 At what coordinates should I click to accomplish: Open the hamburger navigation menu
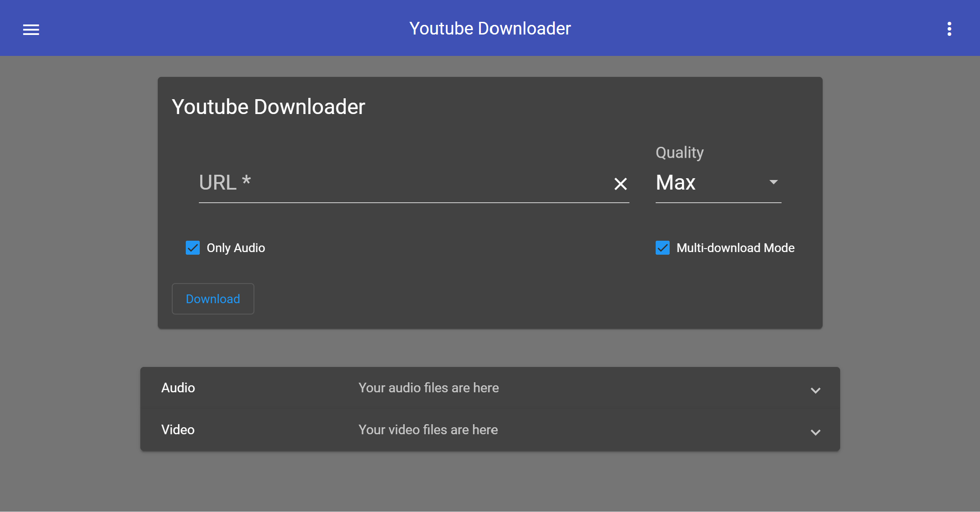pyautogui.click(x=31, y=29)
